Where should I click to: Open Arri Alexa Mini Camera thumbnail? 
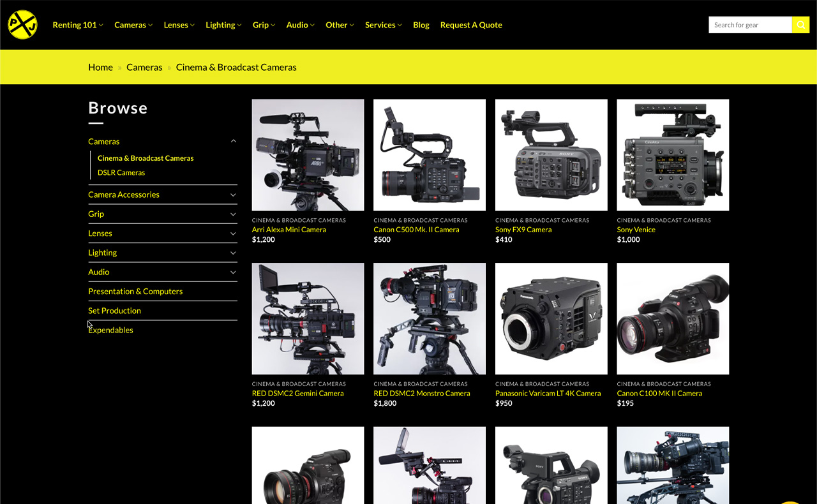pos(308,155)
